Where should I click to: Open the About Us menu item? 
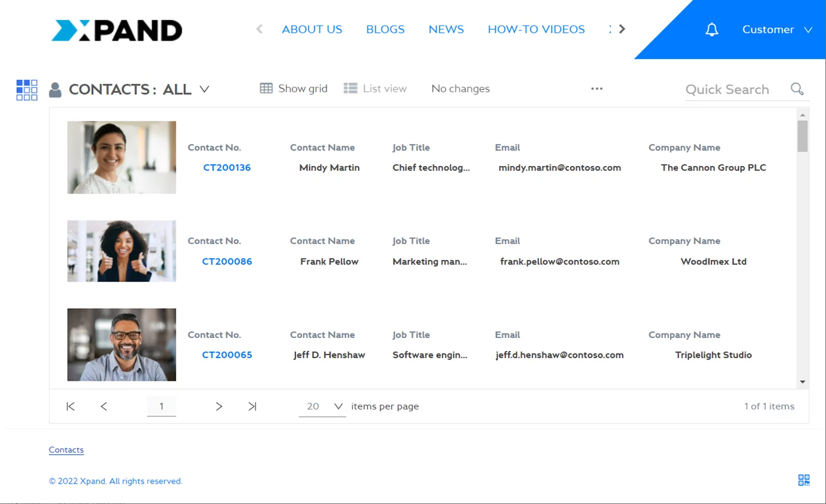[x=312, y=29]
